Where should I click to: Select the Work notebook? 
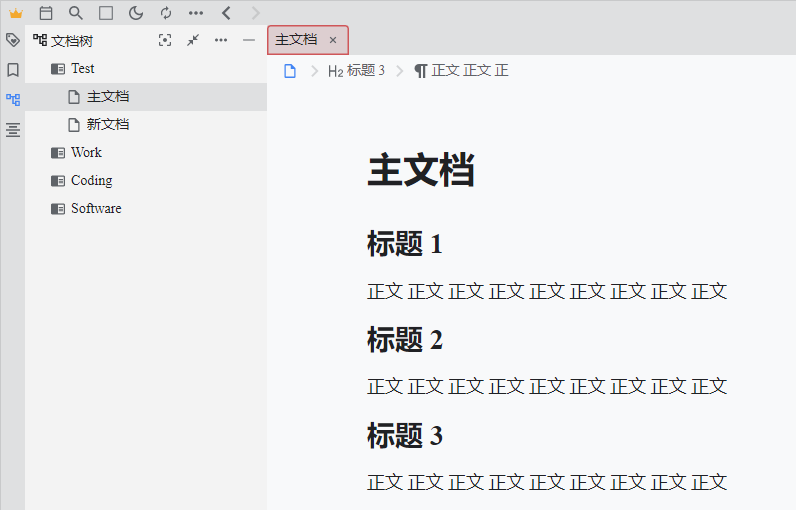(146, 152)
